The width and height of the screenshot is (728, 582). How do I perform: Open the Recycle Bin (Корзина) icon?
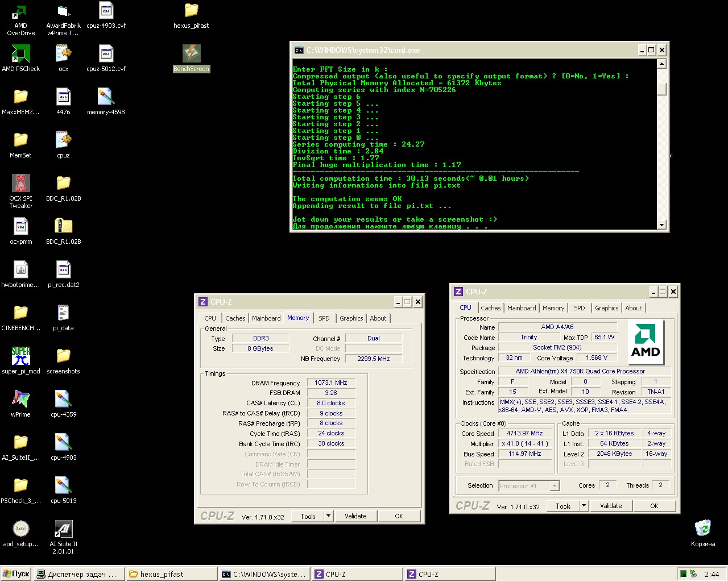pos(703,529)
